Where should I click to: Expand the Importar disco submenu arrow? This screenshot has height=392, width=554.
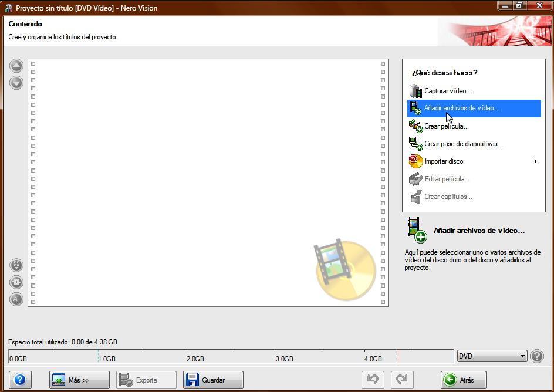536,161
